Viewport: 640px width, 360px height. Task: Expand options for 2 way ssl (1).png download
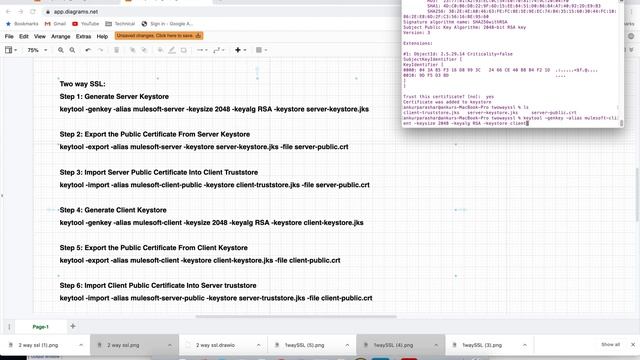pos(81,345)
